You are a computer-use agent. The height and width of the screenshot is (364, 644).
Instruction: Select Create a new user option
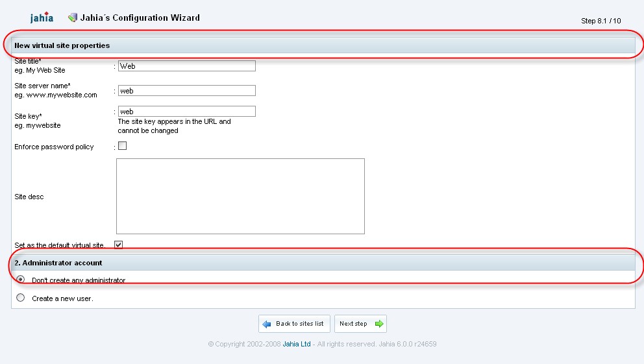tap(20, 298)
